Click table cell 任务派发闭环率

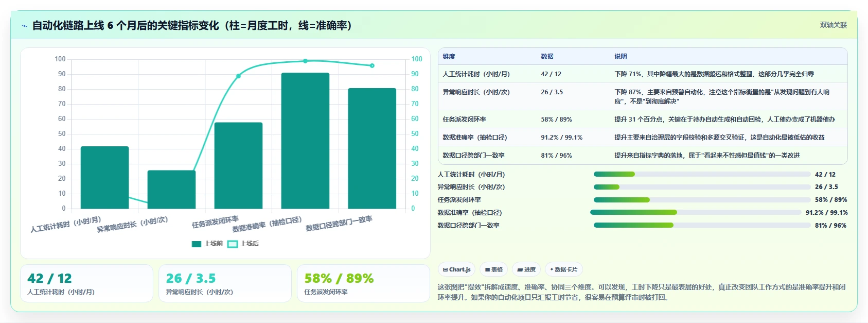coord(464,120)
